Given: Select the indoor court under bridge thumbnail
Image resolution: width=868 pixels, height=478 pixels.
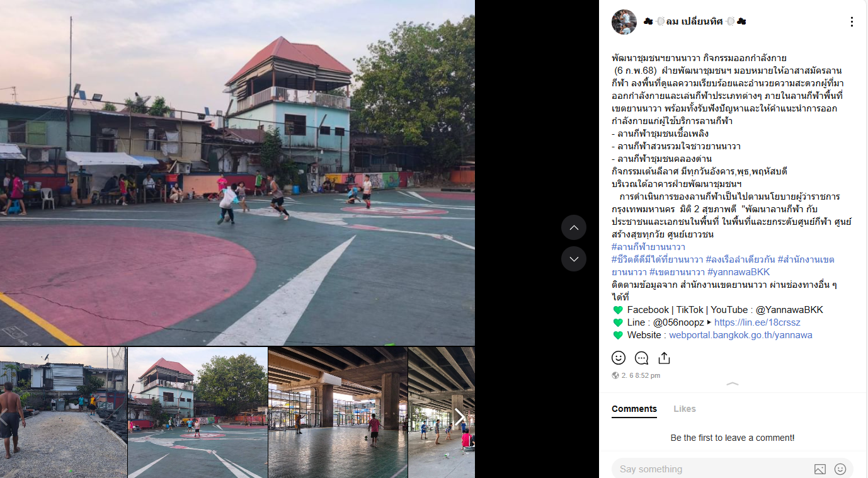Looking at the screenshot, I should (x=338, y=413).
